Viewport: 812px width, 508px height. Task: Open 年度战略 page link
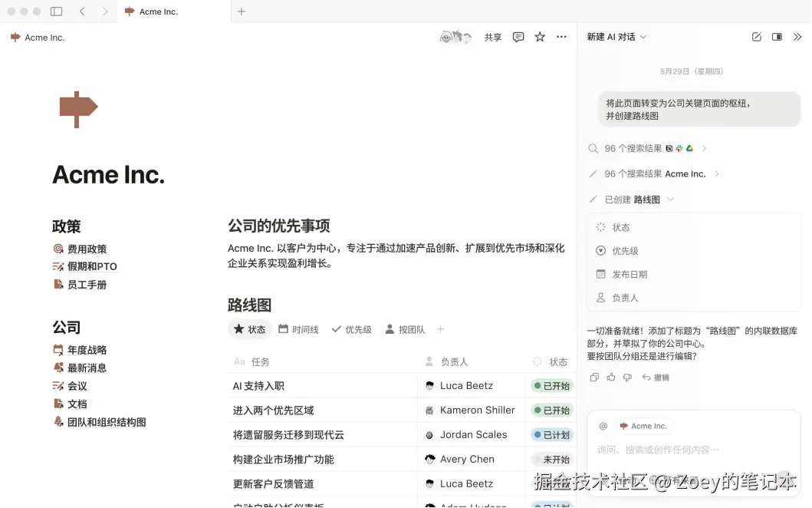(81, 350)
